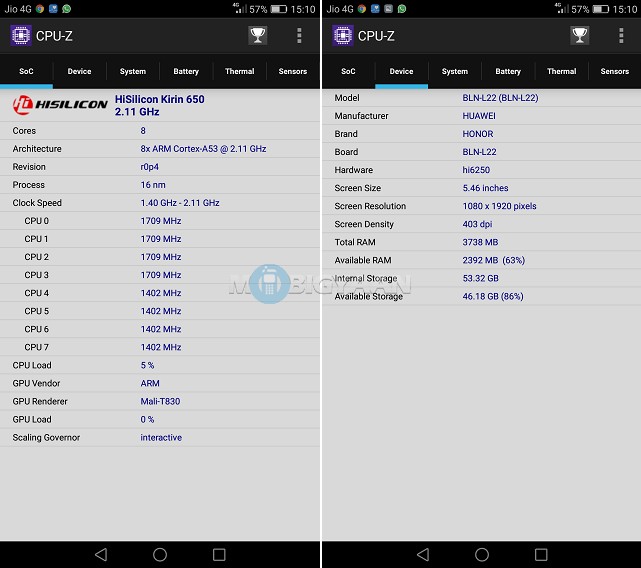Open Battery tab in left screen
Screen dimensions: 641x568
click(x=186, y=71)
